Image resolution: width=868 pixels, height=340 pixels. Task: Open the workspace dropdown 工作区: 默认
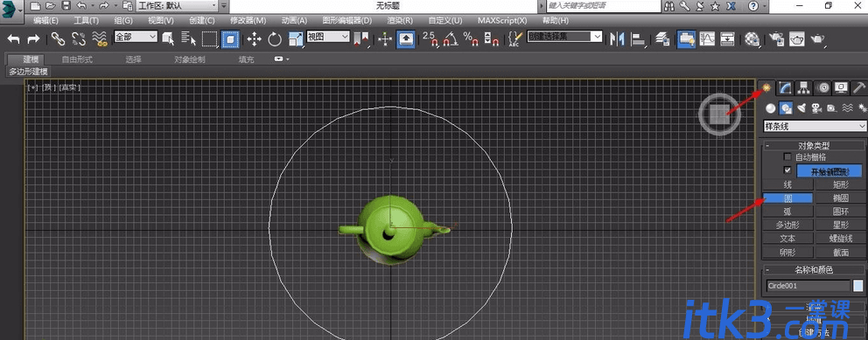[178, 6]
